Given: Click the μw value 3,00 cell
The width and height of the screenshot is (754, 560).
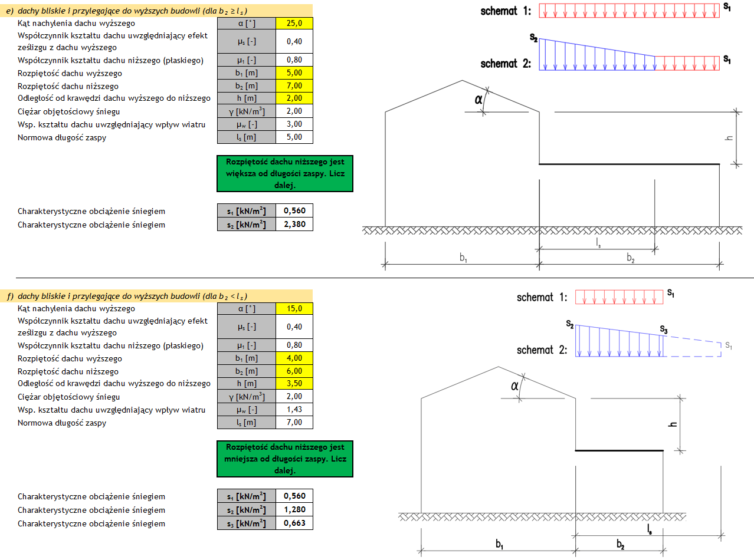Looking at the screenshot, I should click(x=294, y=124).
